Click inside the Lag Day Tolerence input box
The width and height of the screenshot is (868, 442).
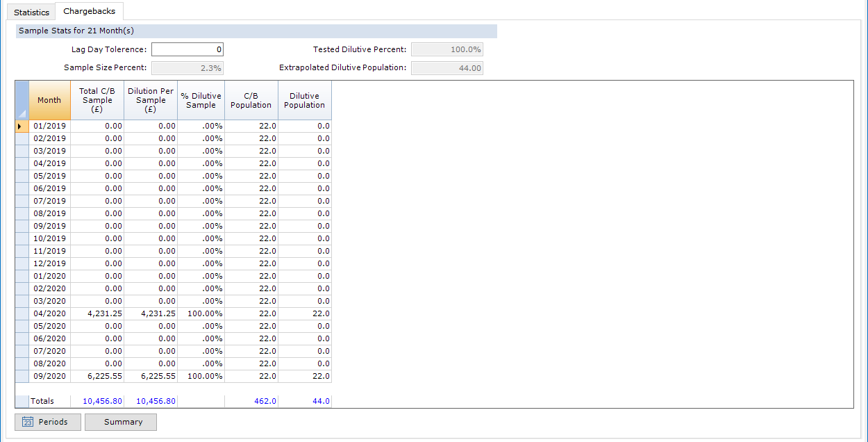pyautogui.click(x=187, y=49)
